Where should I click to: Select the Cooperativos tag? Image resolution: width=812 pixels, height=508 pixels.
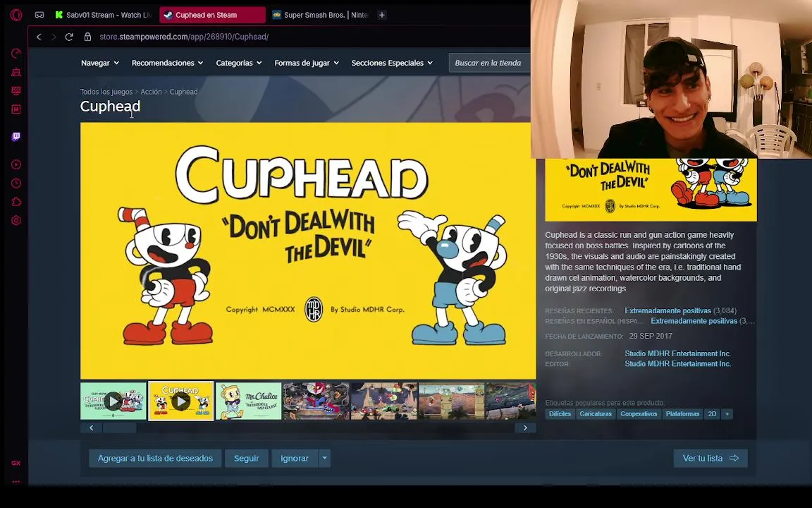[639, 414]
